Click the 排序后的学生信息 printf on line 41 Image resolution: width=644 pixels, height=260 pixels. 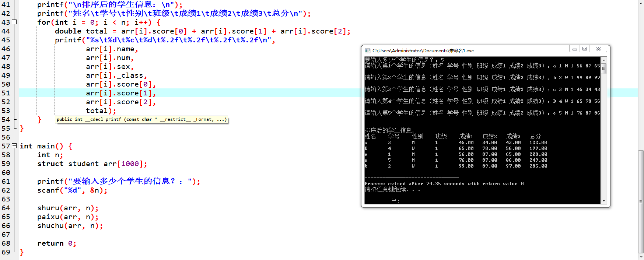click(x=110, y=4)
